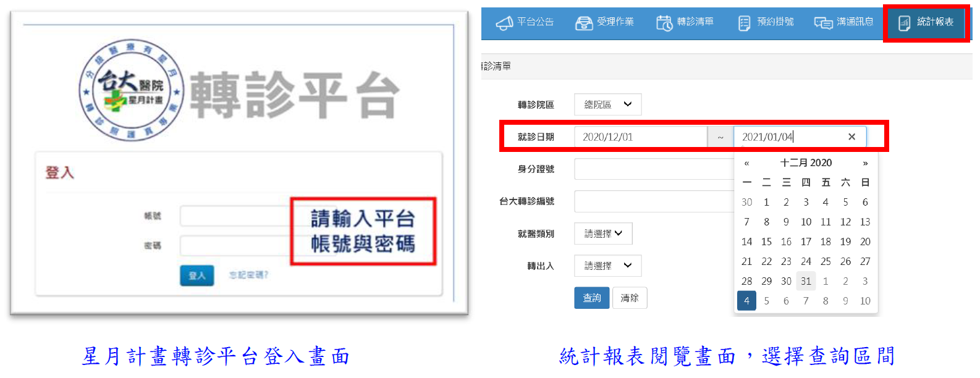980x378 pixels.
Task: Click the 受理作業 inbox icon
Action: coord(584,23)
